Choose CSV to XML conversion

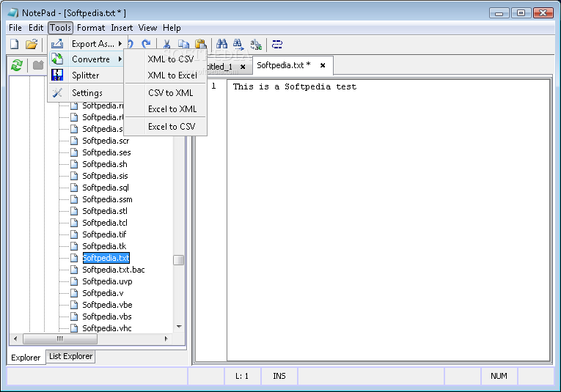[x=166, y=92]
